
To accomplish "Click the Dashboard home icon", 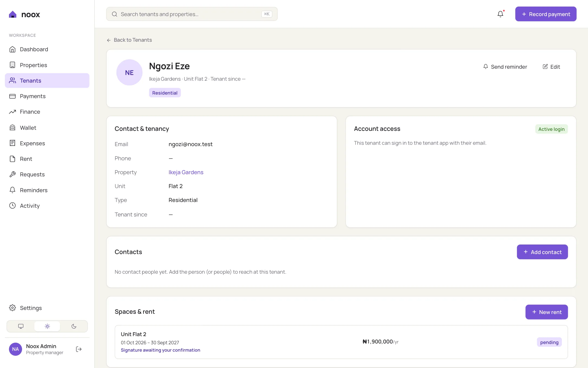I will pyautogui.click(x=13, y=49).
